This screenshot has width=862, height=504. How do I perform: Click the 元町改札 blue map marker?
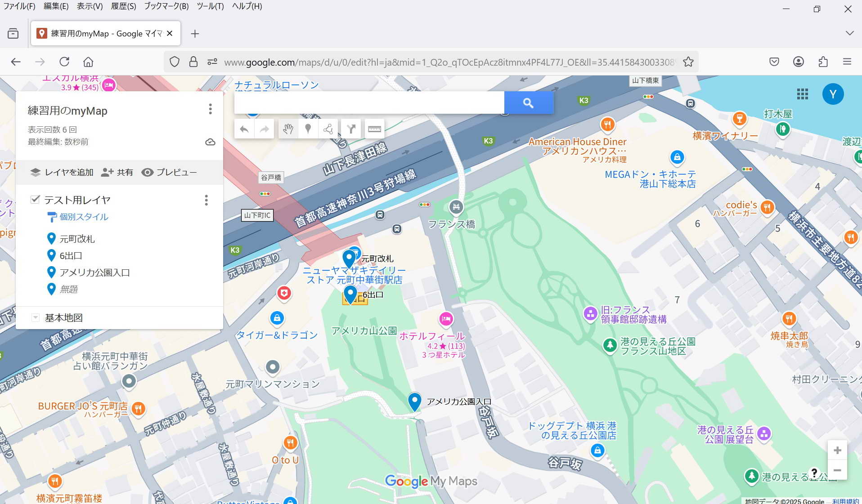click(x=349, y=259)
